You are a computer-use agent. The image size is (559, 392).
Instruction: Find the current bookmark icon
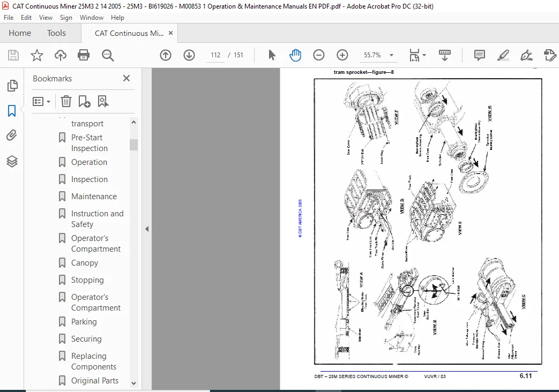[103, 102]
